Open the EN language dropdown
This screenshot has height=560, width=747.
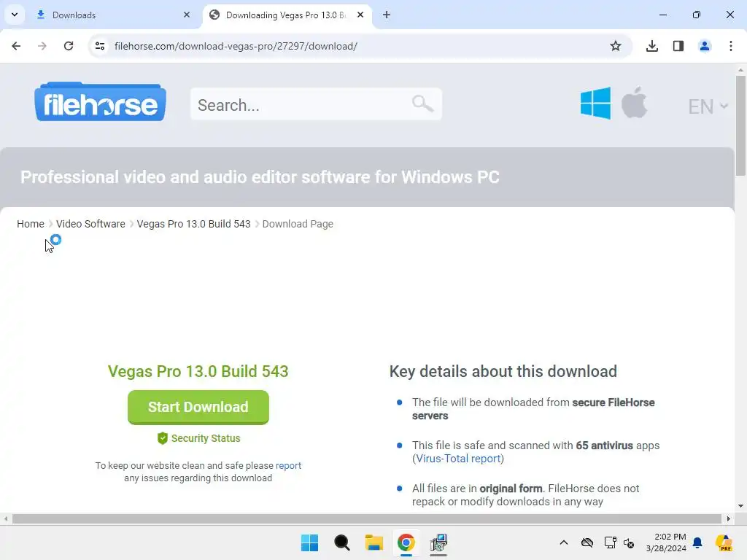click(x=708, y=106)
